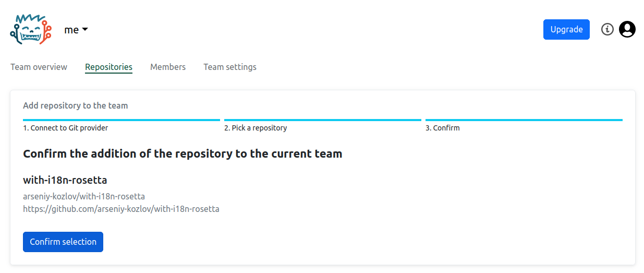This screenshot has height=273, width=644.
Task: Go to Team settings tab
Action: [x=229, y=67]
